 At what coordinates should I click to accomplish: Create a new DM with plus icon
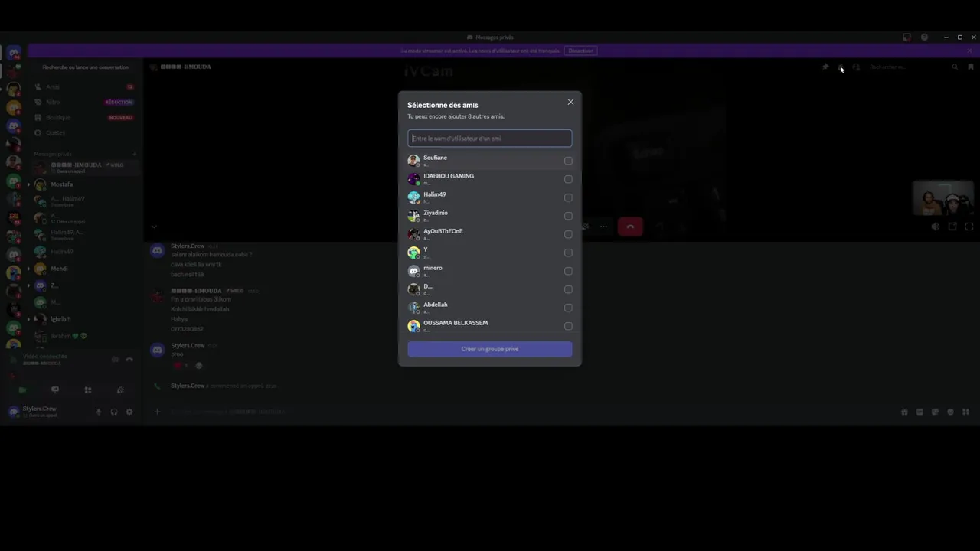coord(134,154)
